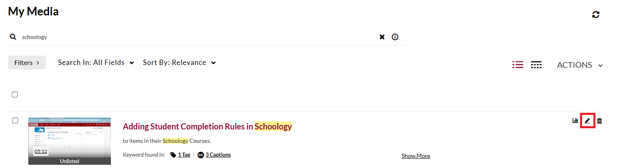The image size is (644, 168).
Task: Open the Sort By: Relevance dropdown
Action: pos(179,62)
